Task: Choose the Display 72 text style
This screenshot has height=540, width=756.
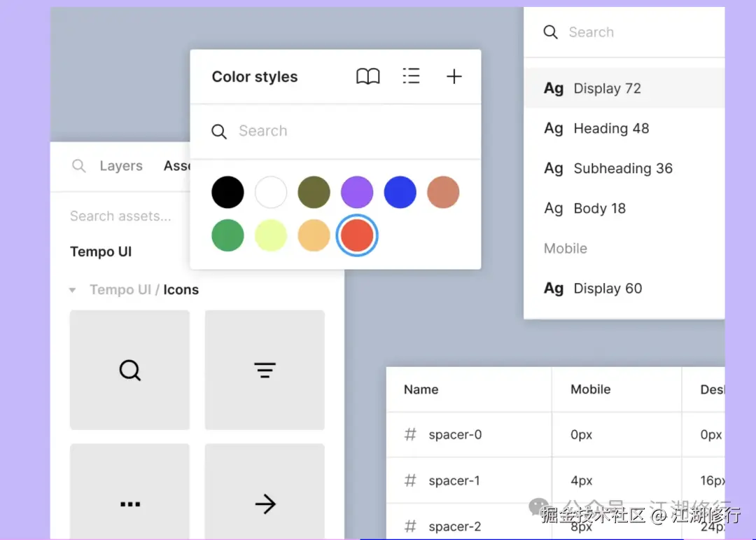Action: (x=624, y=88)
